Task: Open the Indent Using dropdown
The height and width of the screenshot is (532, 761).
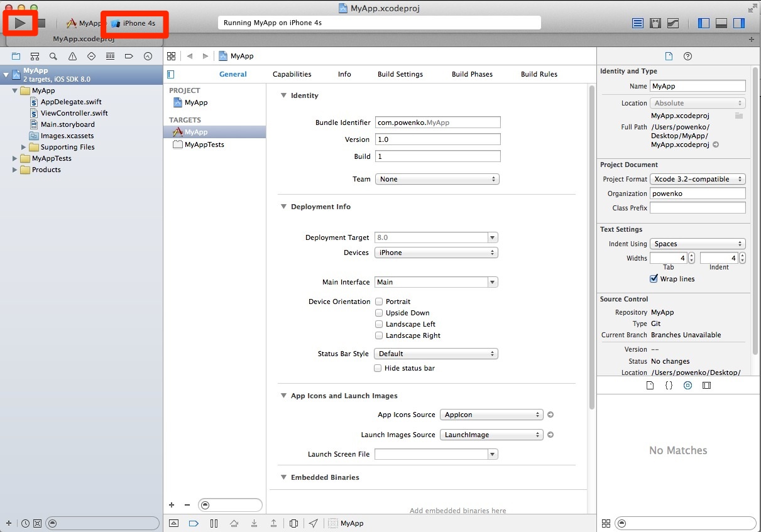Action: point(698,244)
